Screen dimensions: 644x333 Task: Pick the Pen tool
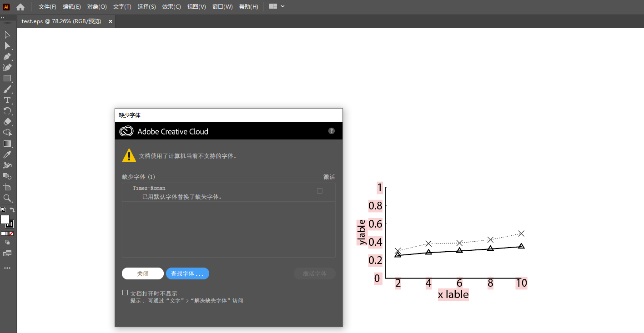click(7, 56)
